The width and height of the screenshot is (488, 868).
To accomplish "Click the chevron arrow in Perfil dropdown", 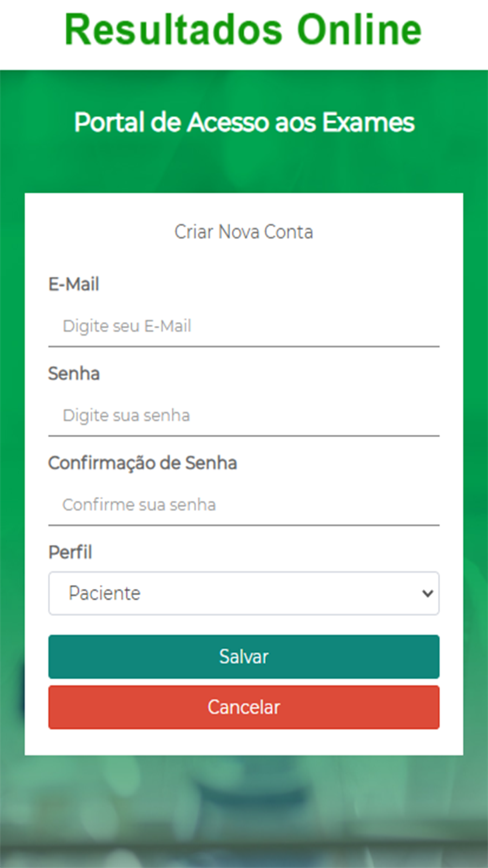I will (x=427, y=594).
